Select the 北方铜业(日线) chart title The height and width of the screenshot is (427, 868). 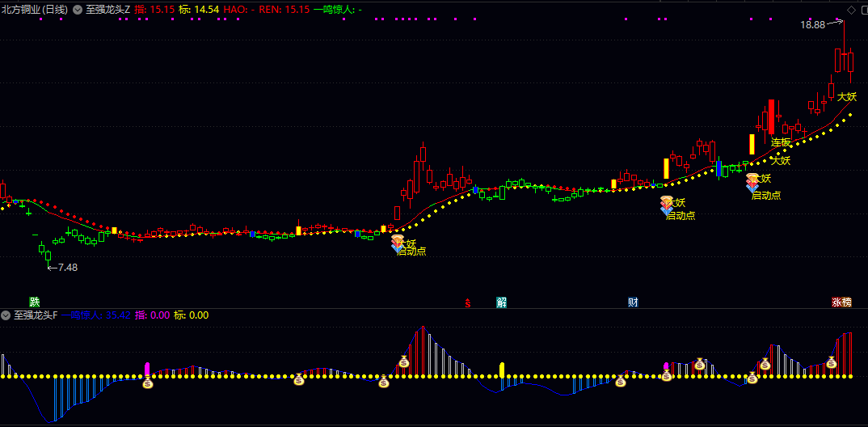(34, 10)
